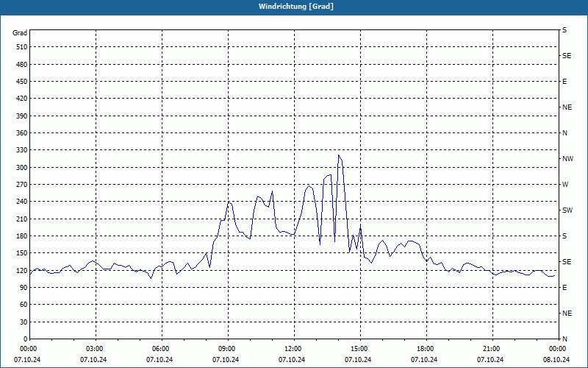Select the 240 degree axis label
Image resolution: width=588 pixels, height=368 pixels.
coord(22,202)
